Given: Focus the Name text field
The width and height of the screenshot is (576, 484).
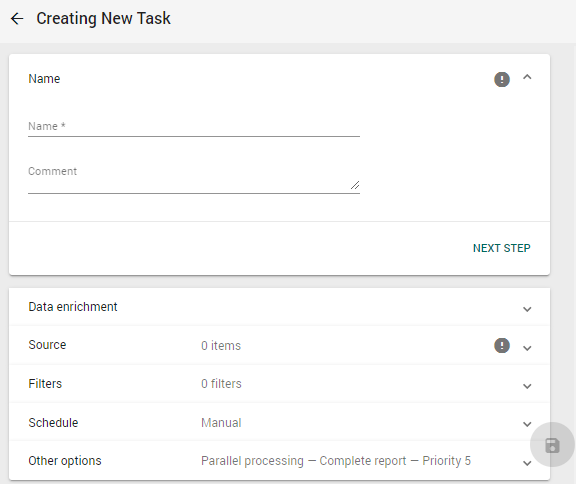Looking at the screenshot, I should tap(194, 127).
